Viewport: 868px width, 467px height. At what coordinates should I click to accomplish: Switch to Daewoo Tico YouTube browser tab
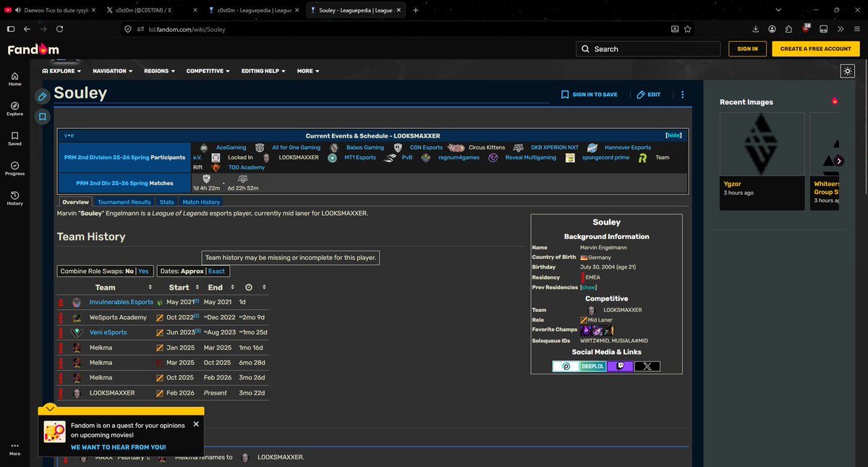(x=50, y=10)
